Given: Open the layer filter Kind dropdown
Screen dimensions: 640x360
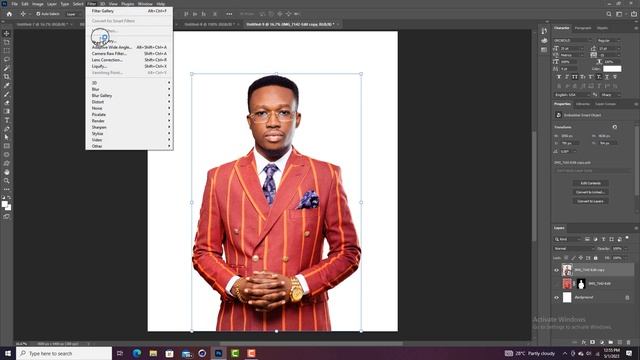Looking at the screenshot, I should click(568, 239).
